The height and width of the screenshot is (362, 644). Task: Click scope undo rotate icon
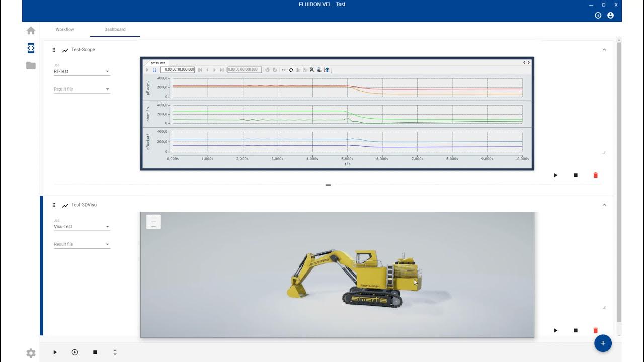pyautogui.click(x=267, y=70)
